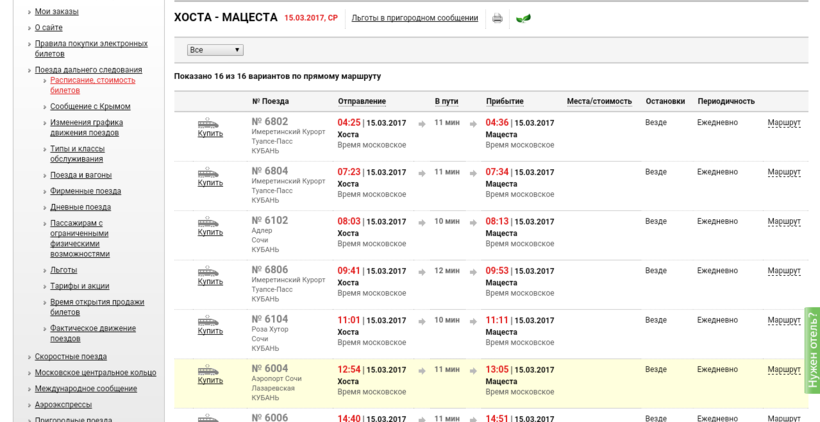The height and width of the screenshot is (422, 820).
Task: Click the green leaf icon
Action: [523, 18]
